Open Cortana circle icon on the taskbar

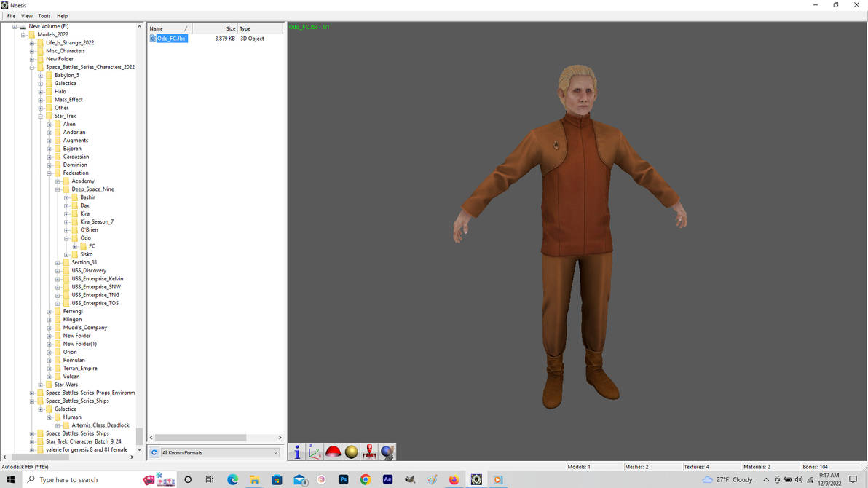tap(188, 480)
